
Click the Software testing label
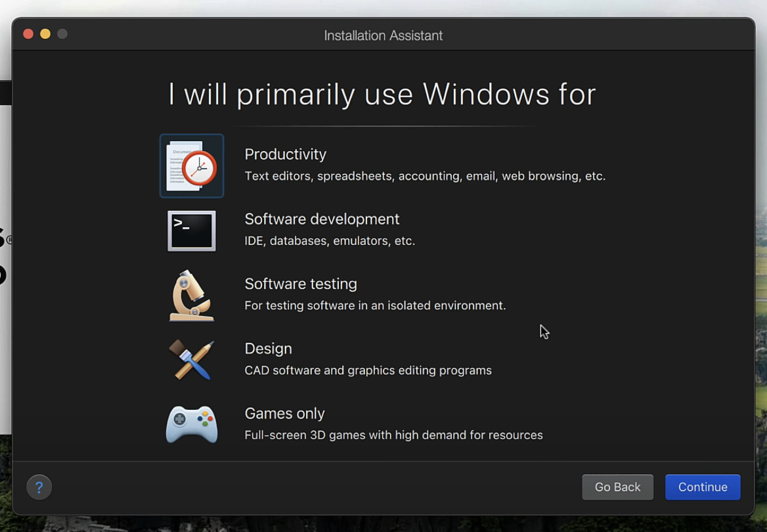coord(301,284)
